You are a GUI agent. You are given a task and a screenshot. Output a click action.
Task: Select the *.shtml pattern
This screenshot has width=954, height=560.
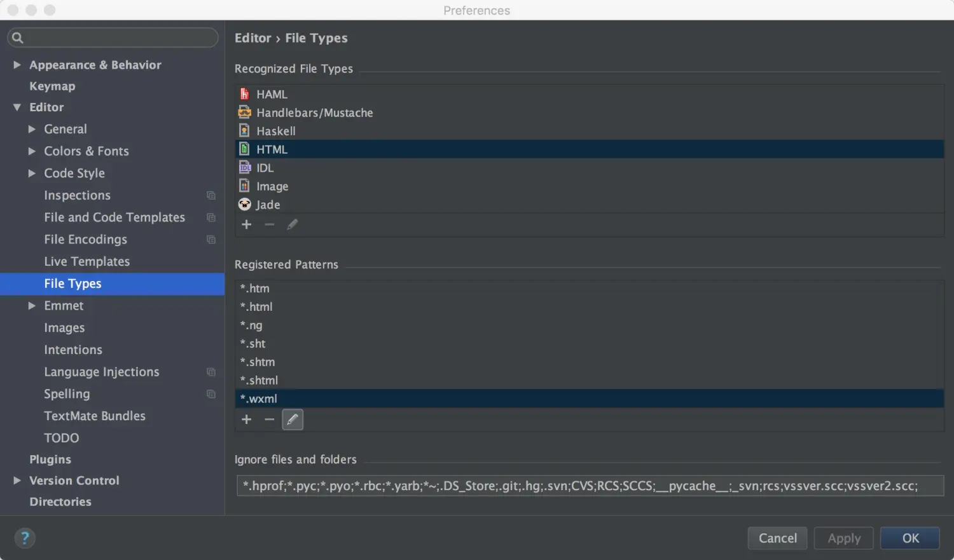pos(590,381)
